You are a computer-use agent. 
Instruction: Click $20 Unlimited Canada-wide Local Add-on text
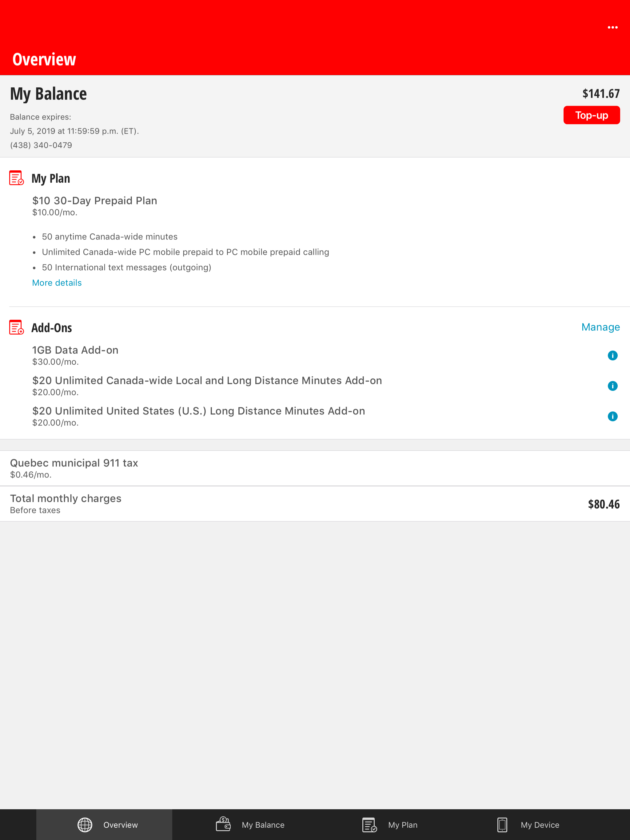(x=207, y=380)
